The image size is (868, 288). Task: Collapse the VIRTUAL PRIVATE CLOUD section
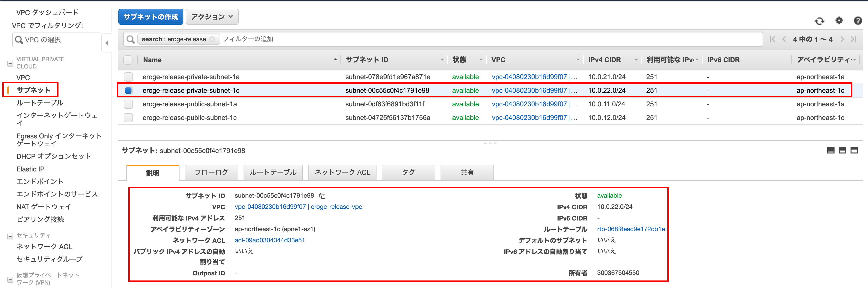coord(10,63)
